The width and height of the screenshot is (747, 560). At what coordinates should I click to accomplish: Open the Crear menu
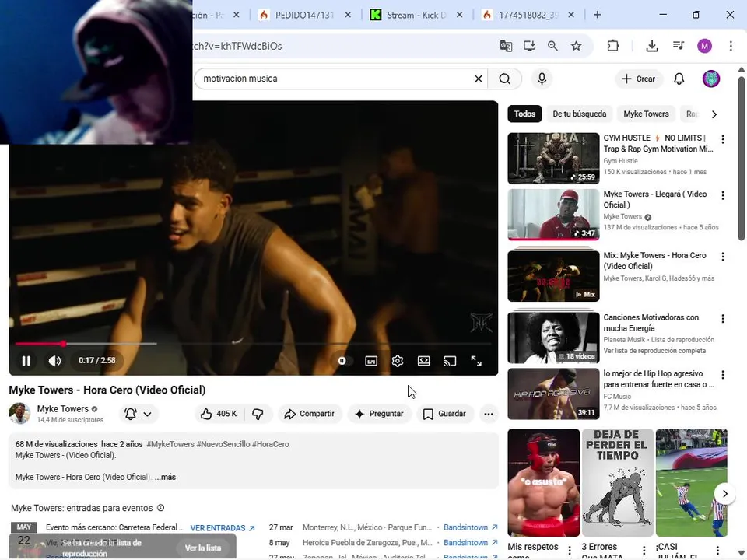coord(639,79)
